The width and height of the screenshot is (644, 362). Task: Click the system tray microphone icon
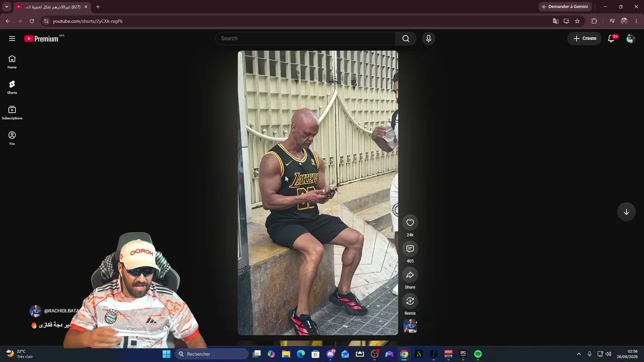(x=590, y=354)
